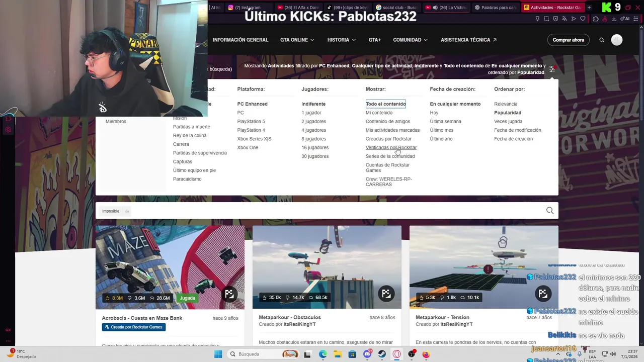The width and height of the screenshot is (644, 362).
Task: Open Discord from the taskbar
Action: point(367,354)
